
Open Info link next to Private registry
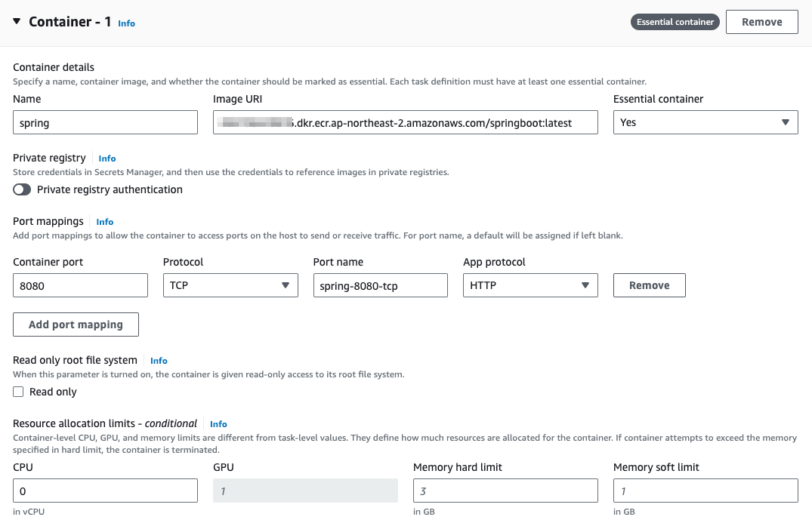tap(107, 158)
